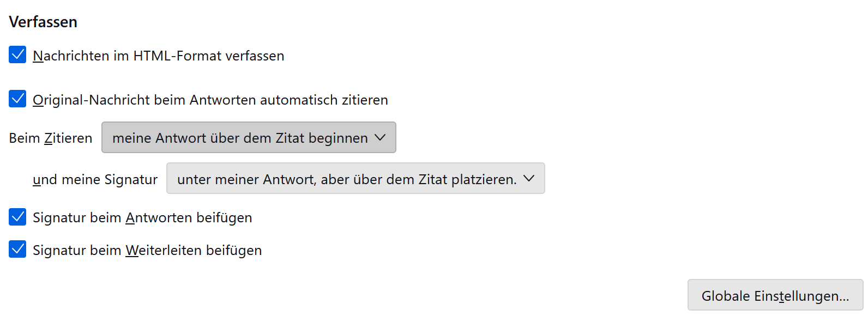Click checkmark icon beside automatisch zitieren option

[17, 99]
